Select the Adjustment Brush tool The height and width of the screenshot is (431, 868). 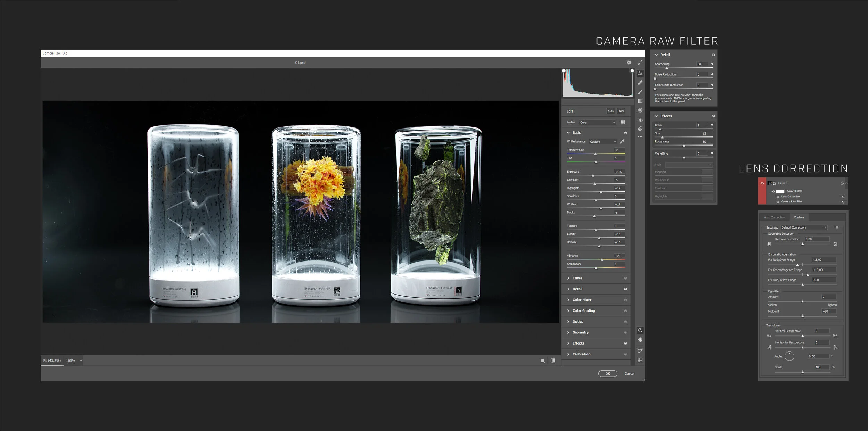640,92
